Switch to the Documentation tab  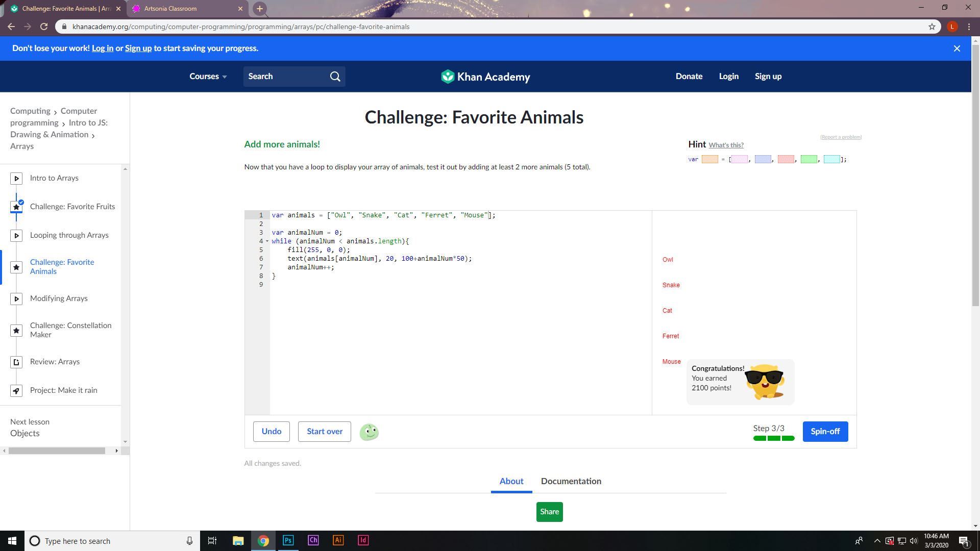click(571, 481)
